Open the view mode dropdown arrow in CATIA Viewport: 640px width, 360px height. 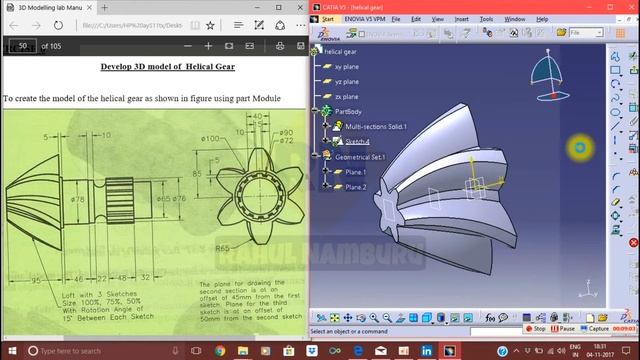click(x=447, y=323)
